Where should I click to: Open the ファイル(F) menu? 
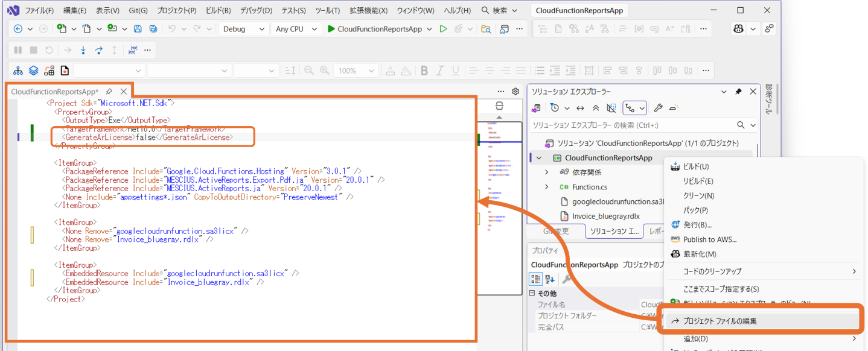point(39,10)
